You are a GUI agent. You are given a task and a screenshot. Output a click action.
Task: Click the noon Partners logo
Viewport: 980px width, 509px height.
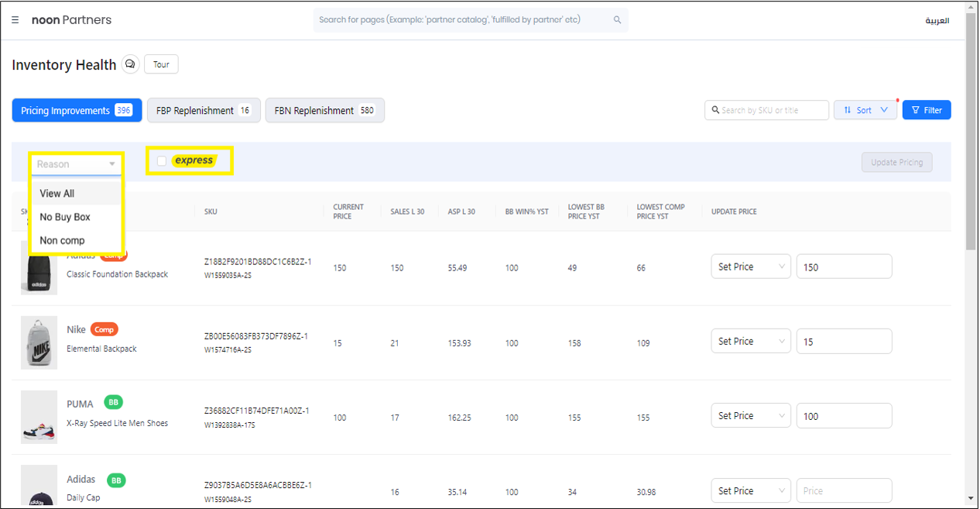click(71, 20)
